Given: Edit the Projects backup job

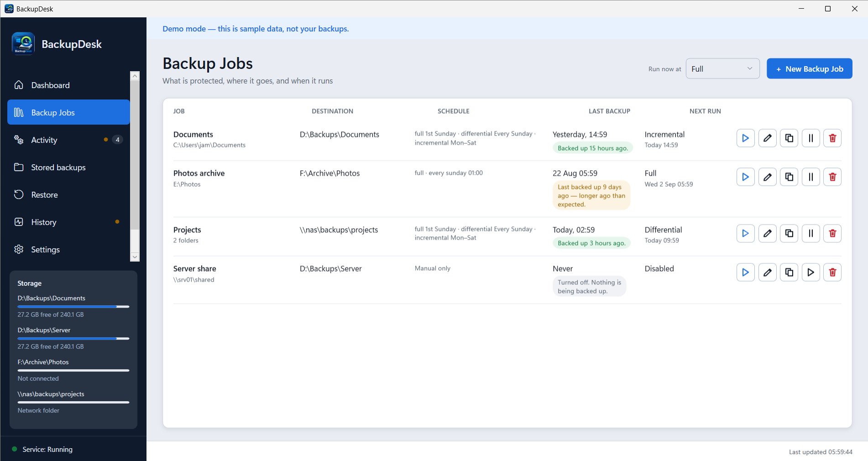Looking at the screenshot, I should coord(767,233).
